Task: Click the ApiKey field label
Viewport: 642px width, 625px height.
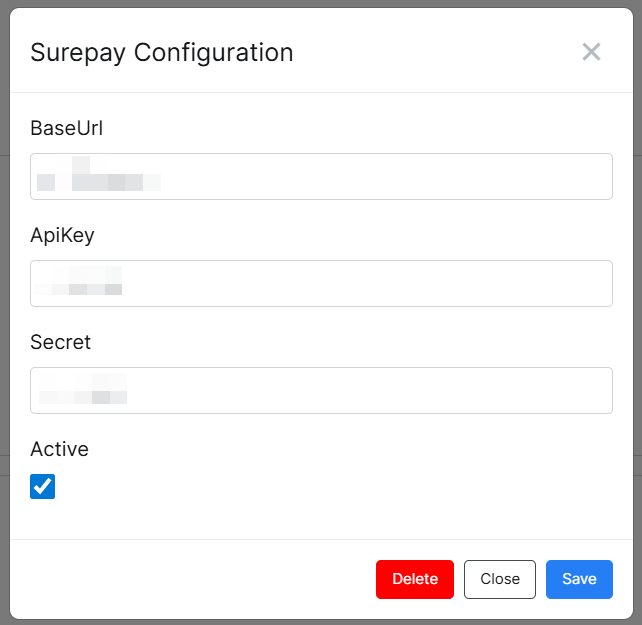Action: (62, 235)
